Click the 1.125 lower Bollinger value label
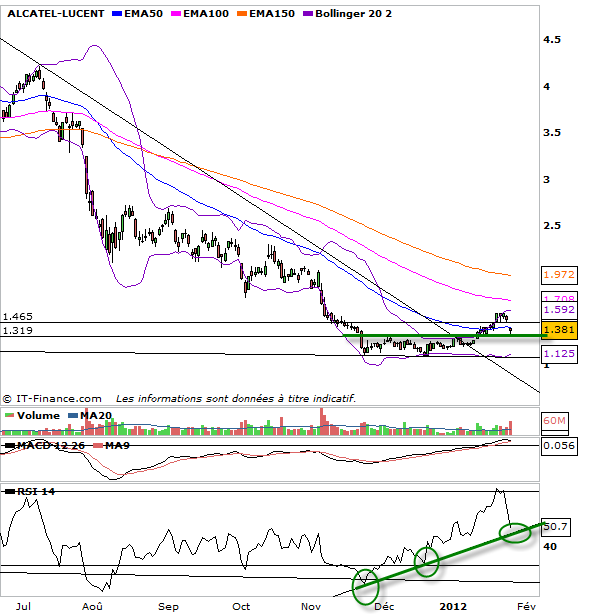The width and height of the screenshot is (604, 615). point(556,353)
